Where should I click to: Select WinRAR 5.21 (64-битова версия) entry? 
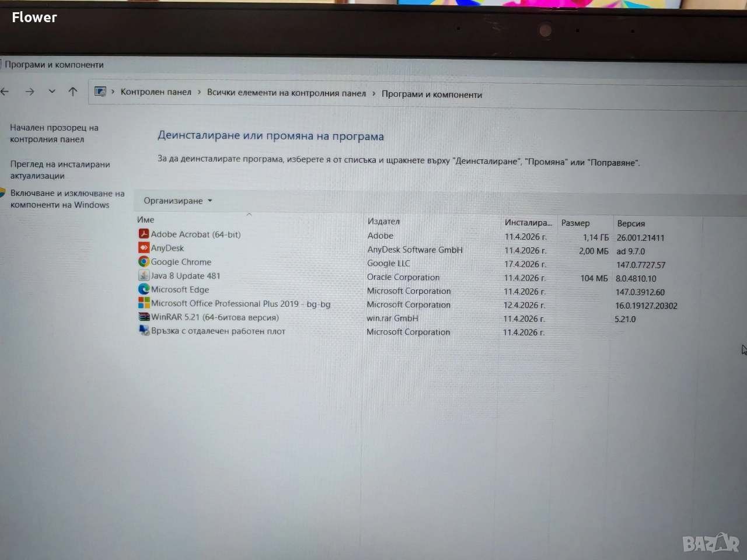click(x=215, y=318)
